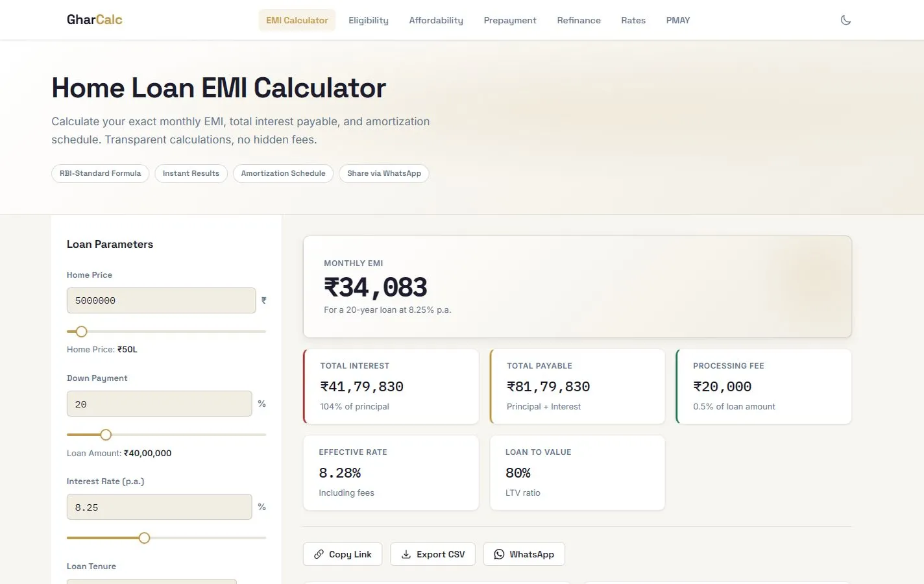Click the Loan to Value figure 80%
The width and height of the screenshot is (924, 584).
tap(518, 473)
